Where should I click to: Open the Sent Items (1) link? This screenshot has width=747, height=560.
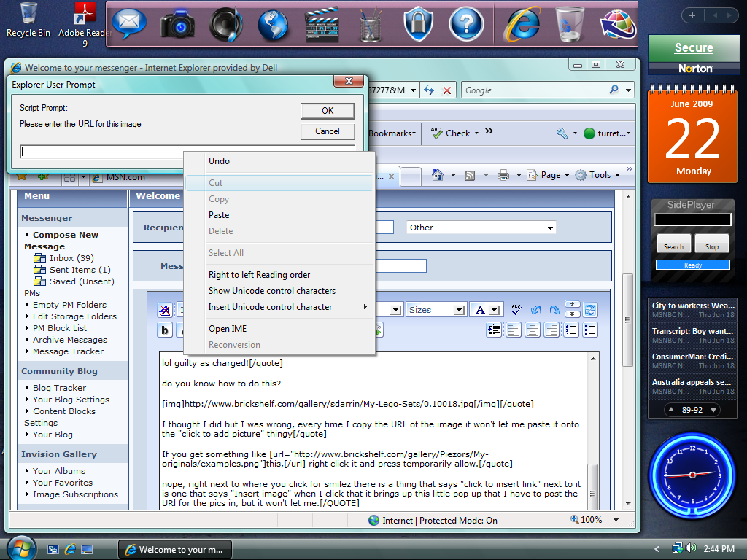tap(80, 270)
